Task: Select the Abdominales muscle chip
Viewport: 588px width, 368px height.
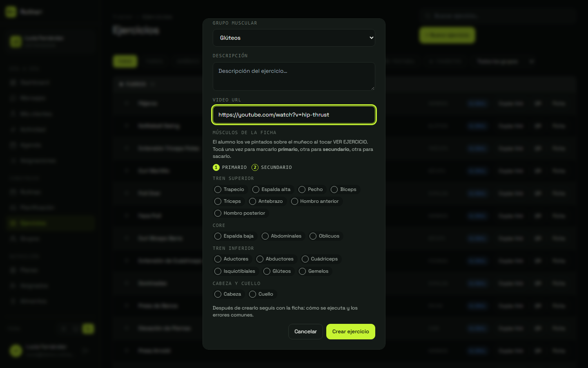Action: (282, 236)
